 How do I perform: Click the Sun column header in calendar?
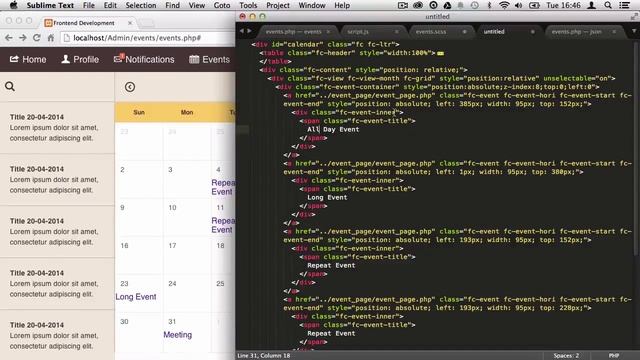coord(139,112)
